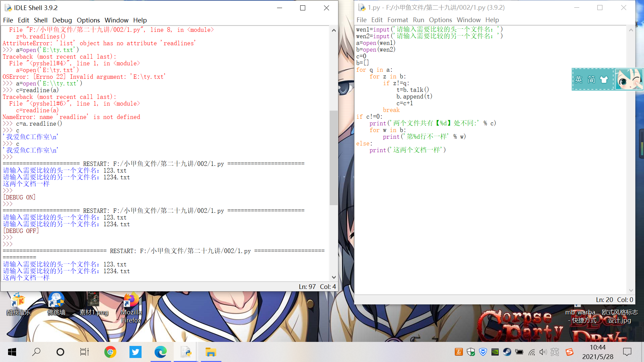Screen dimensions: 644x362
Task: Click Java tray icon
Action: (459, 352)
